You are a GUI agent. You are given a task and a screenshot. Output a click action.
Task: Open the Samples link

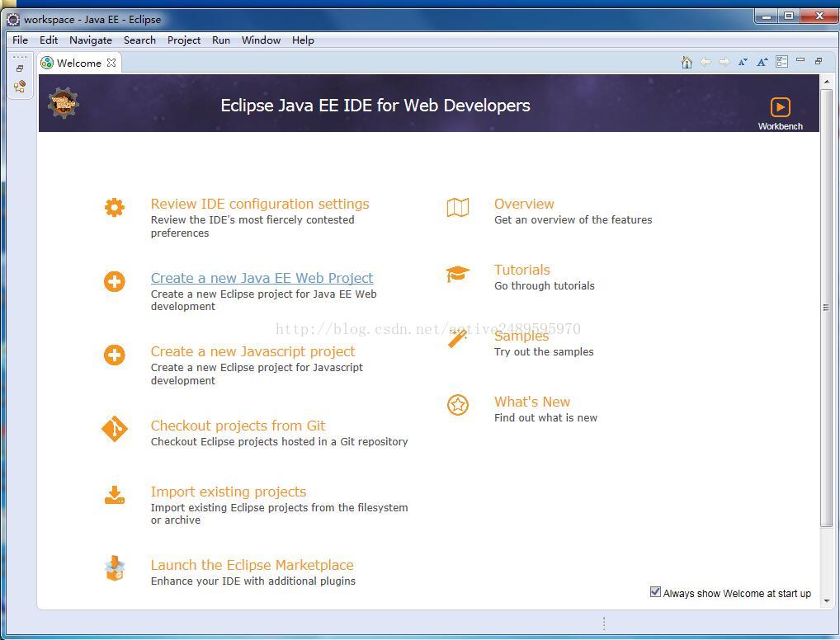pyautogui.click(x=521, y=336)
